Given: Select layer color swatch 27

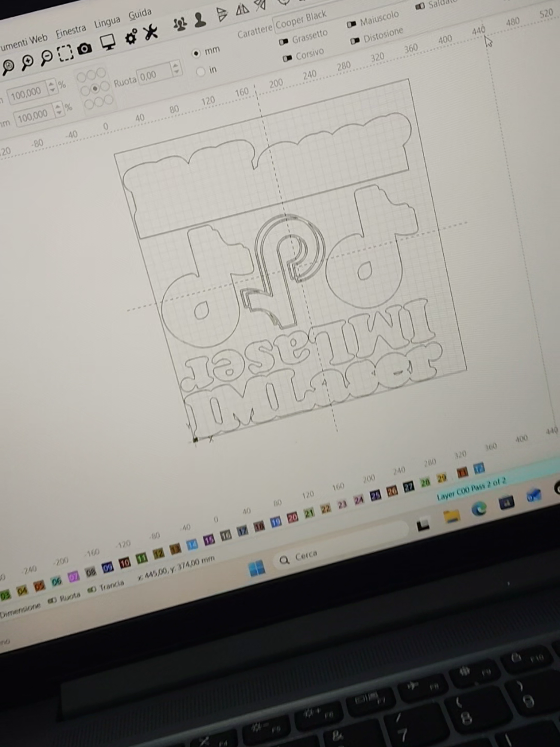Looking at the screenshot, I should pyautogui.click(x=409, y=487).
